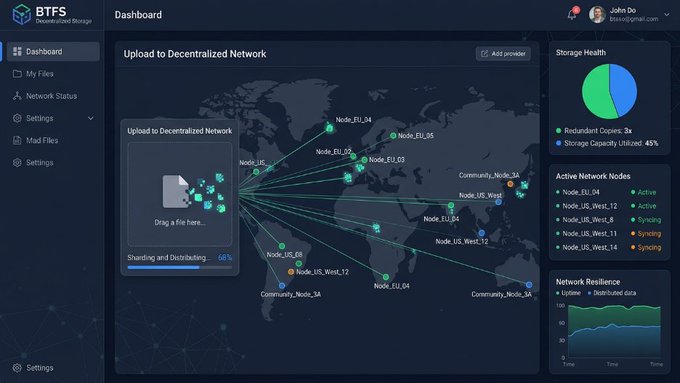Image resolution: width=680 pixels, height=383 pixels.
Task: Click the gear icon below Mad Files
Action: pyautogui.click(x=17, y=162)
